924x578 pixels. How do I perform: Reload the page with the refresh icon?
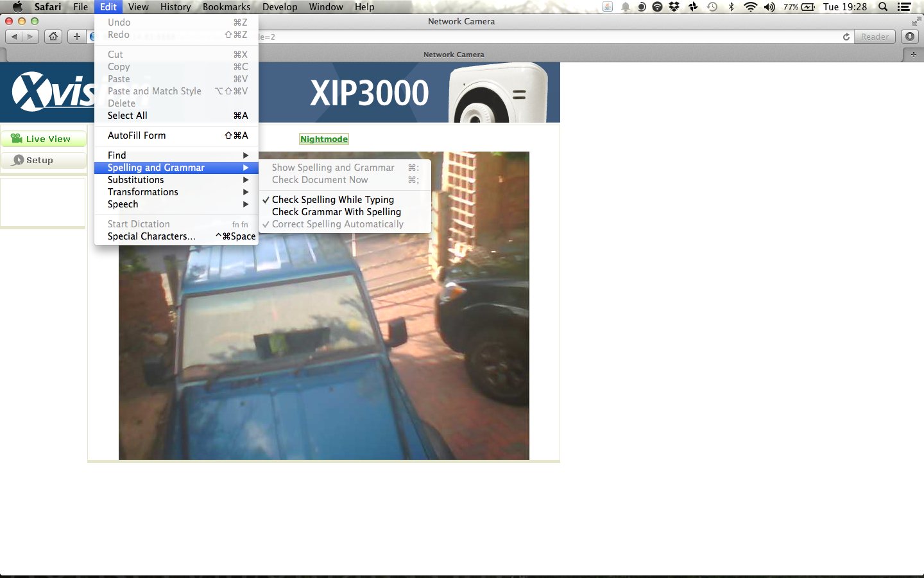click(x=846, y=37)
